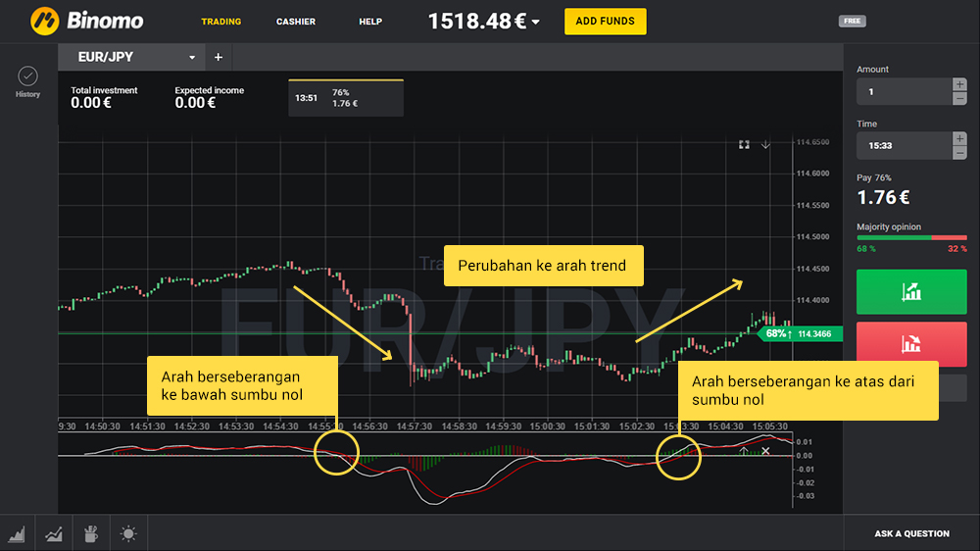Click the 114.3466 current price label

814,334
